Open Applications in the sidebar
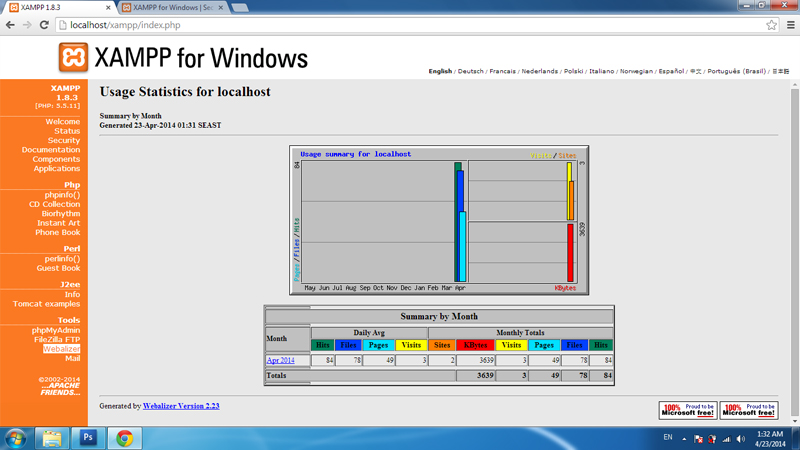Image resolution: width=800 pixels, height=450 pixels. click(x=57, y=168)
